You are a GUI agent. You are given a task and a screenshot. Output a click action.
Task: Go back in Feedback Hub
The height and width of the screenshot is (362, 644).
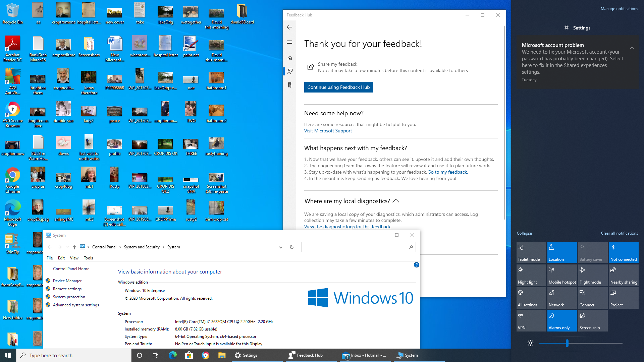point(289,27)
